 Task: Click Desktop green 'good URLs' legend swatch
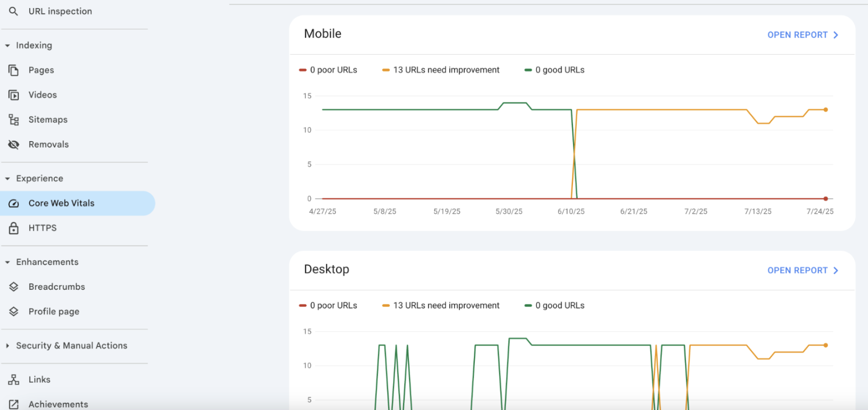[528, 306]
